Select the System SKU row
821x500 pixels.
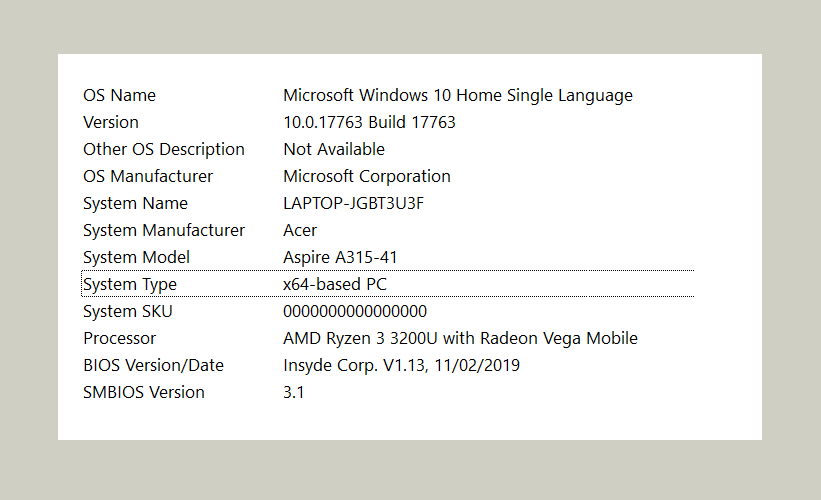tap(387, 312)
